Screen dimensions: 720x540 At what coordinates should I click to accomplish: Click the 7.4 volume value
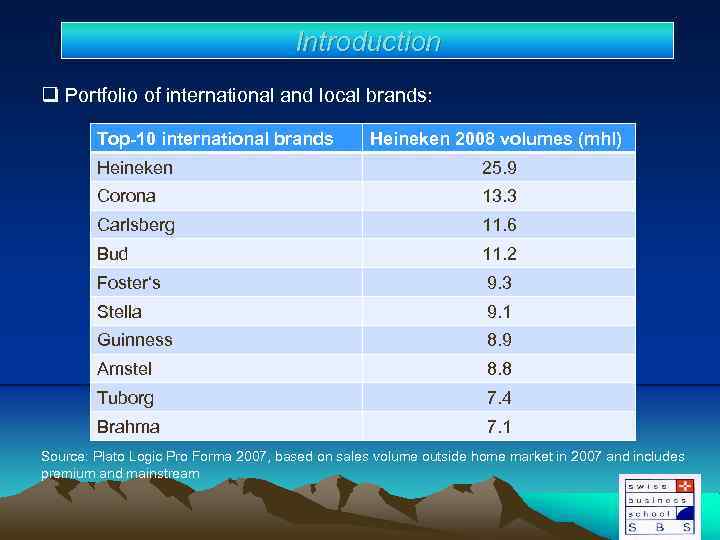coord(499,398)
